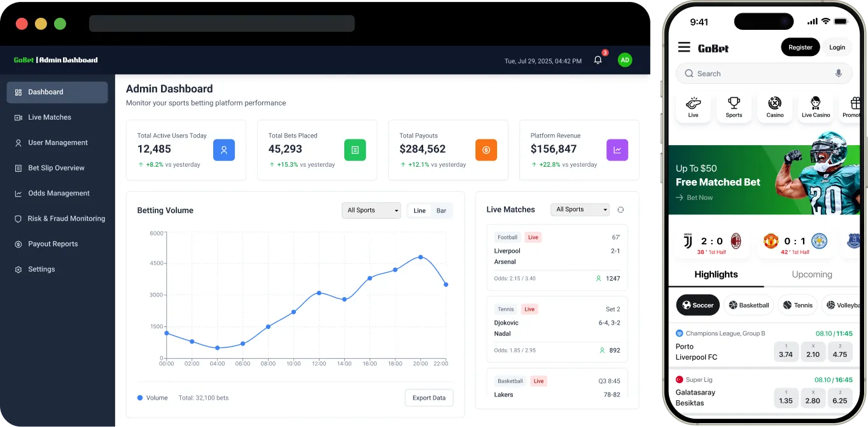
Task: Switch Betting Volume chart to Bar view
Action: click(440, 210)
